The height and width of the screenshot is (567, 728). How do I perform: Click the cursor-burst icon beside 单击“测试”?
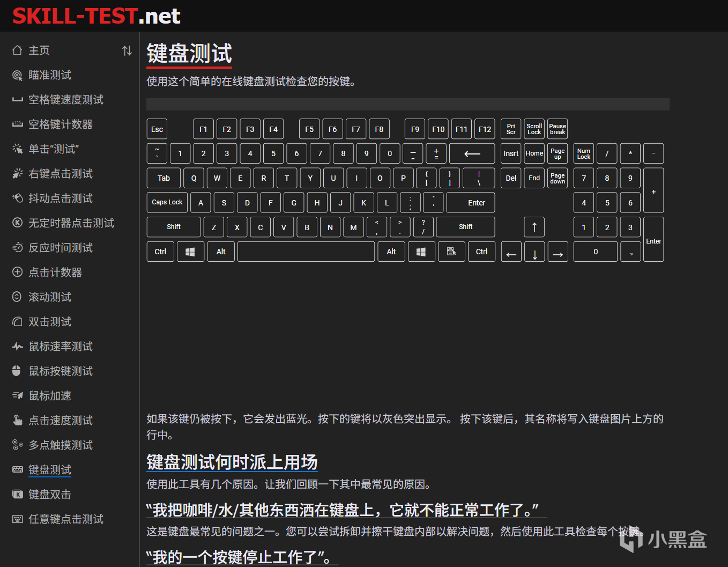click(x=17, y=149)
